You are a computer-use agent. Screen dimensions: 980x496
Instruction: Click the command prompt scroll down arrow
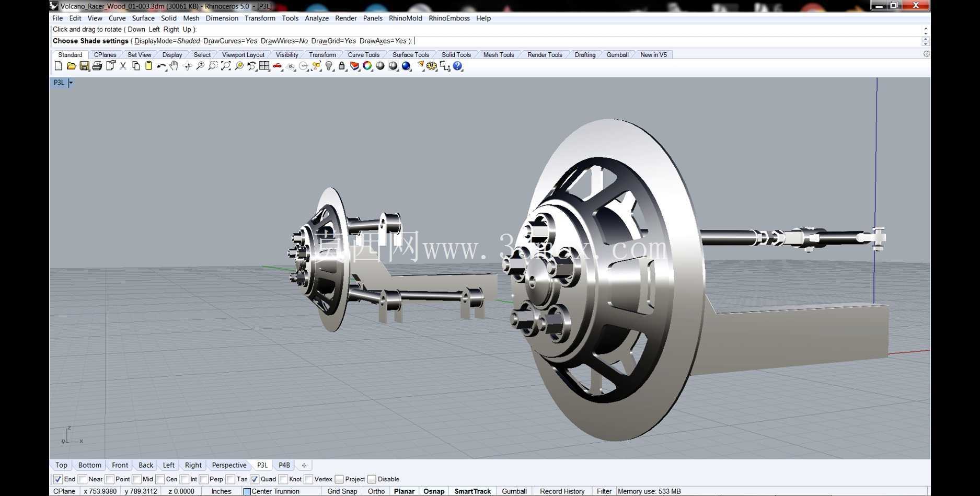point(926,44)
